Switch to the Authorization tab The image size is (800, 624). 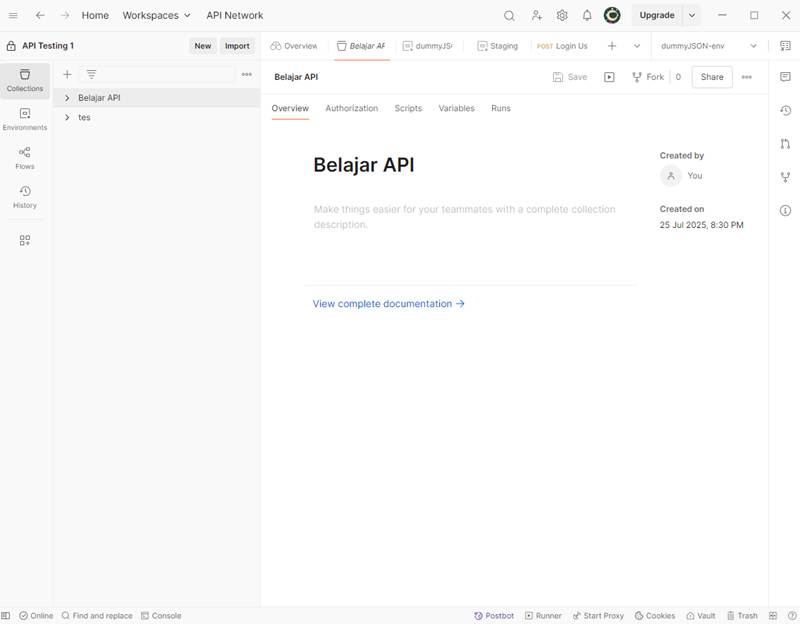pyautogui.click(x=351, y=108)
